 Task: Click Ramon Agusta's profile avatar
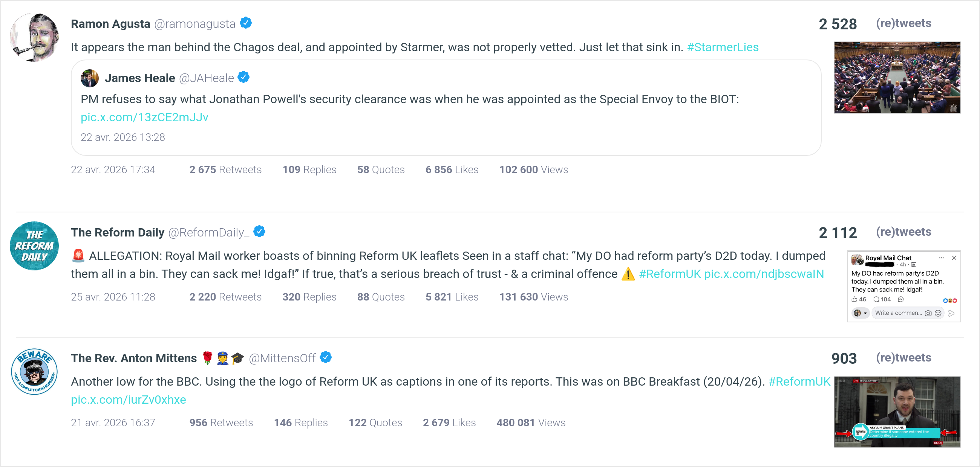tap(34, 37)
